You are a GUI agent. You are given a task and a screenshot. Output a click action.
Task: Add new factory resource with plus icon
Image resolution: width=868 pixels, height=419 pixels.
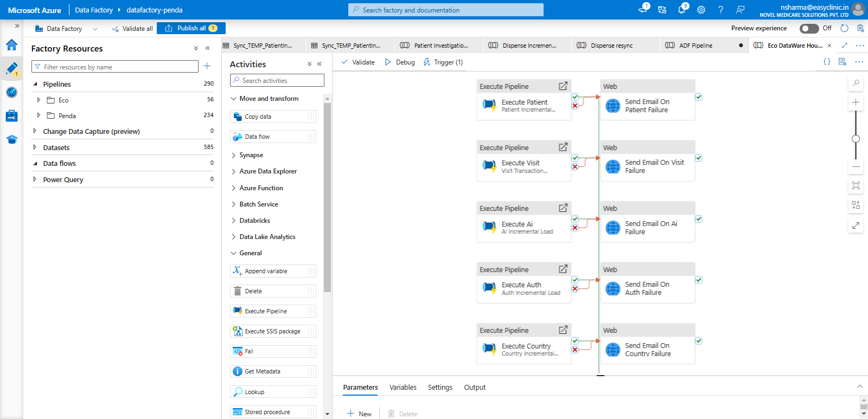coord(207,66)
